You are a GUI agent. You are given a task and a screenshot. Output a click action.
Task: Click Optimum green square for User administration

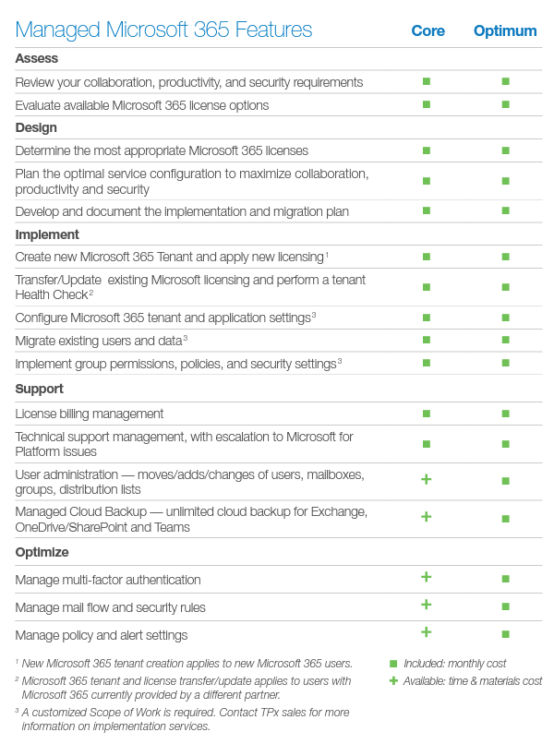[505, 480]
